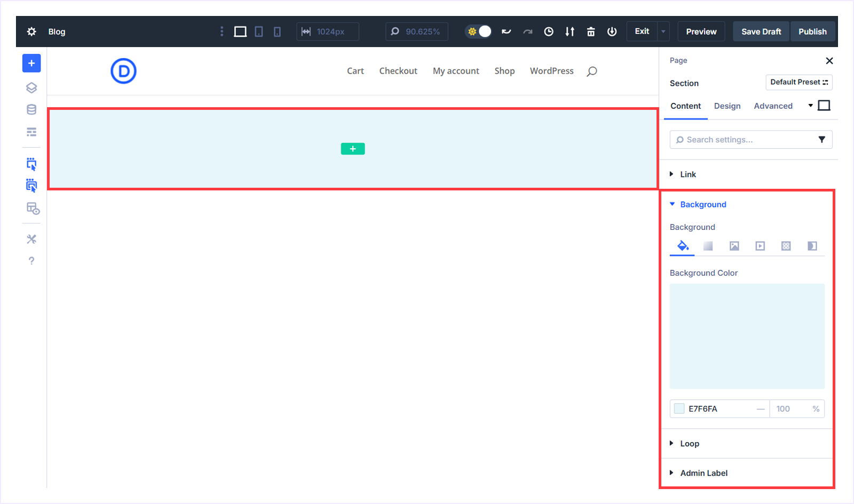Click the Undo arrow icon
Viewport: 854px width, 504px height.
pyautogui.click(x=505, y=31)
